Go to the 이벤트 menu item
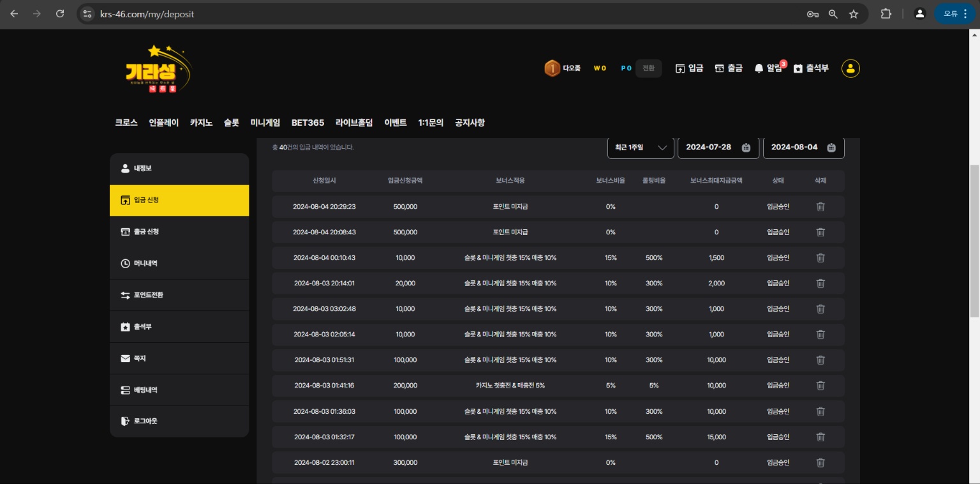Viewport: 980px width, 484px height. [395, 123]
